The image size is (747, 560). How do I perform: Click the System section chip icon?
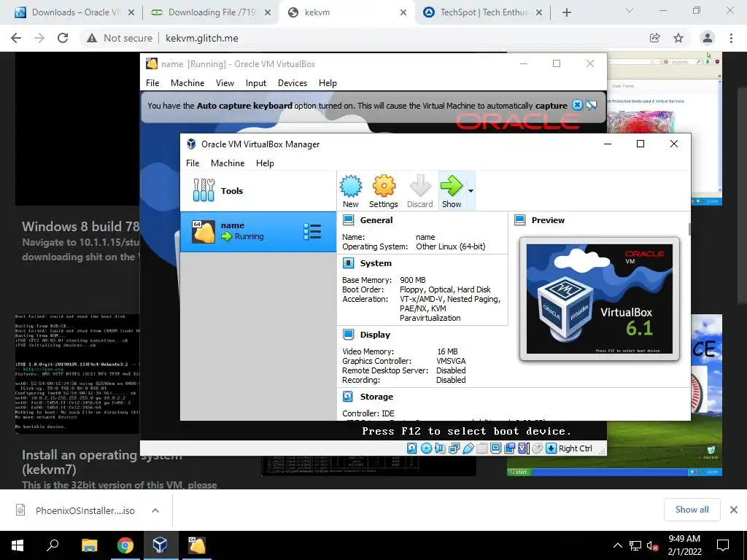coord(348,262)
